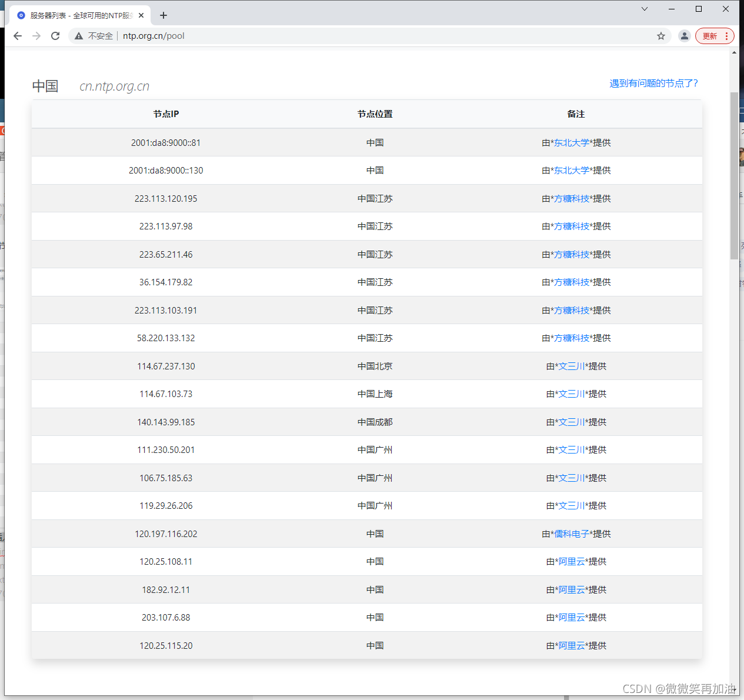Open 阿里云 link in 203.107.6.88 row

tap(572, 617)
